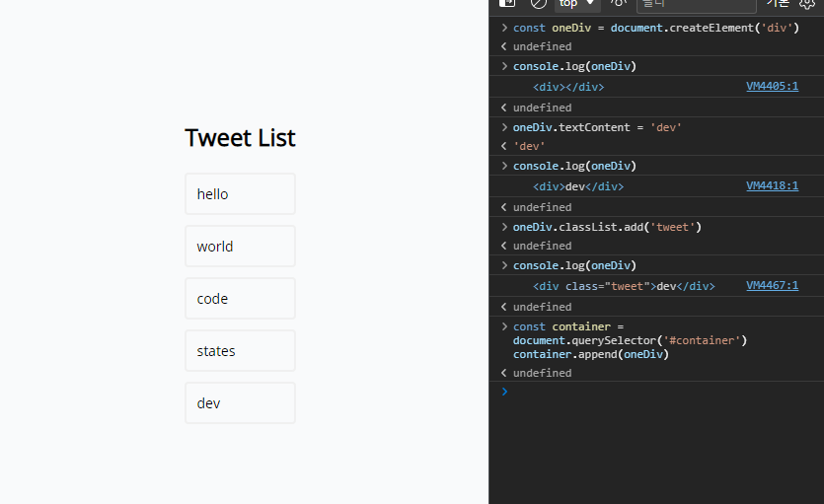Open source link VM4418:1
The width and height of the screenshot is (824, 504).
pyautogui.click(x=772, y=186)
